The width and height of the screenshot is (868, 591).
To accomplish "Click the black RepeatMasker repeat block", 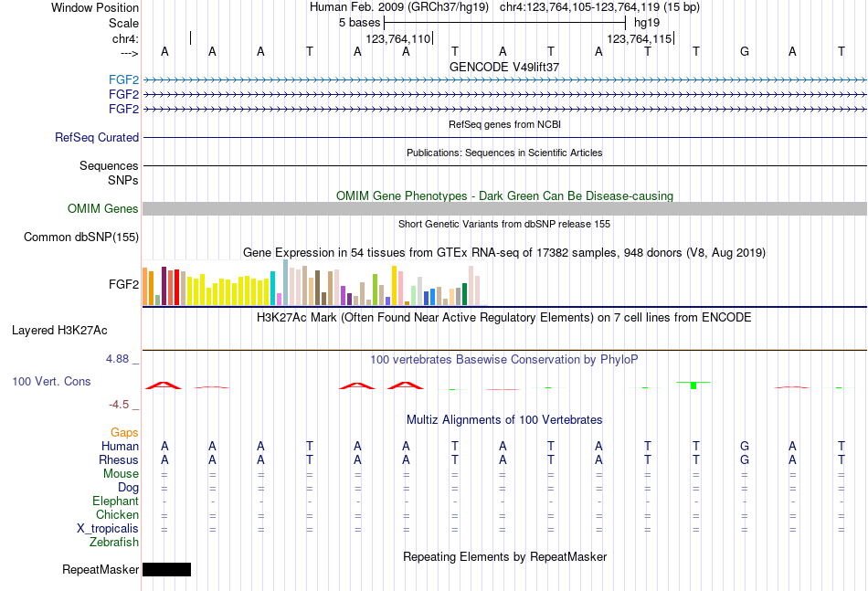I will pos(166,569).
